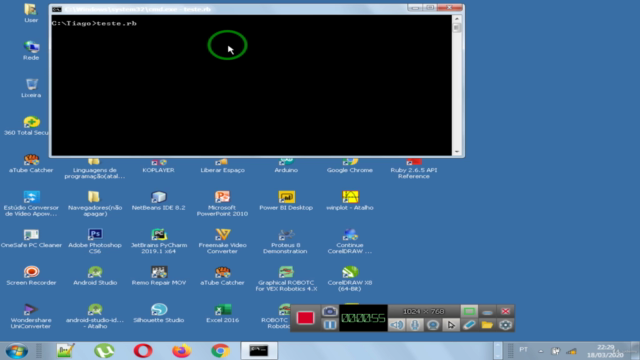Launch aTube Catcher beside Remo Repair MOV
The height and width of the screenshot is (360, 640).
(222, 276)
